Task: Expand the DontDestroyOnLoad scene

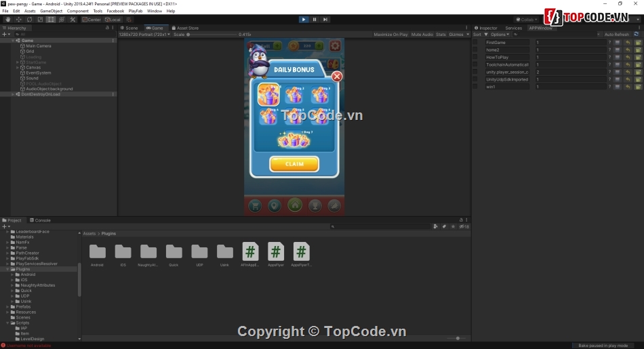Action: pos(12,94)
